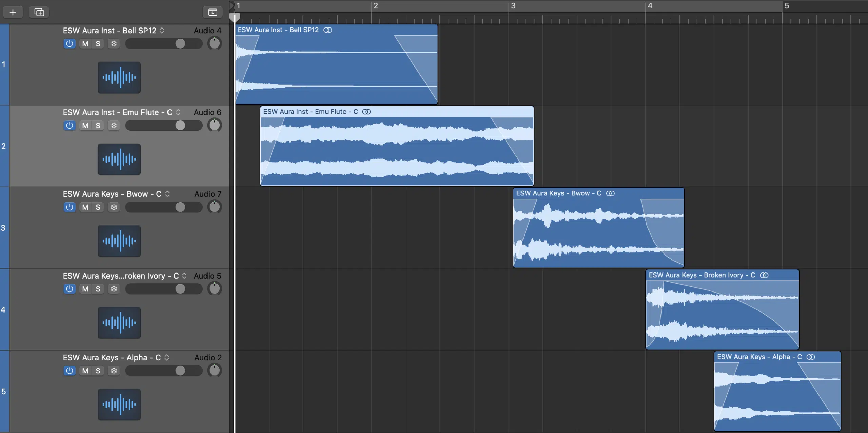Click the Audio 6 channel label
This screenshot has height=433, width=868.
208,112
